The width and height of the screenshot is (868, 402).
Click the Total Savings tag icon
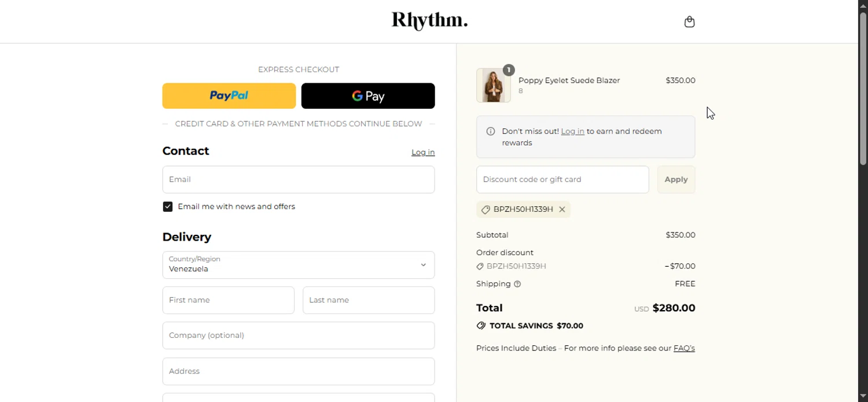point(481,326)
